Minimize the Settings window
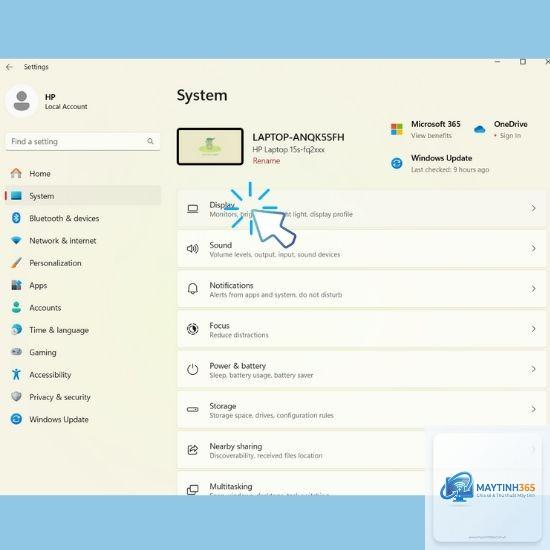Viewport: 550px width, 550px height. (x=497, y=62)
